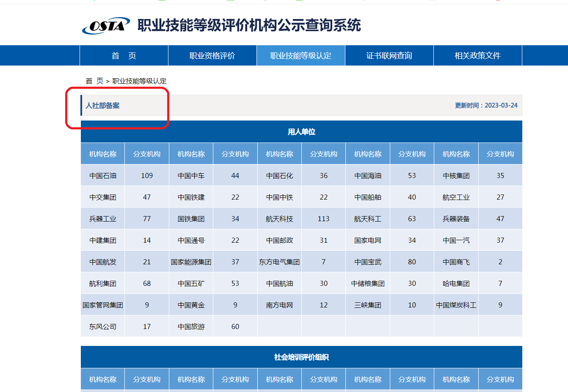The height and width of the screenshot is (392, 568).
Task: Open the 兵器工业 institution entry
Action: coord(103,219)
